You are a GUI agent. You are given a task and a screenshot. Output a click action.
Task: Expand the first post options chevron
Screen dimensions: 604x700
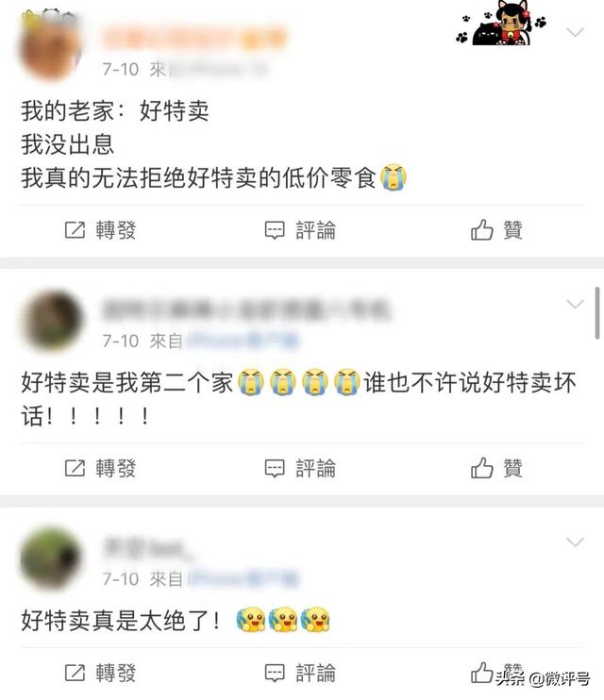click(575, 32)
